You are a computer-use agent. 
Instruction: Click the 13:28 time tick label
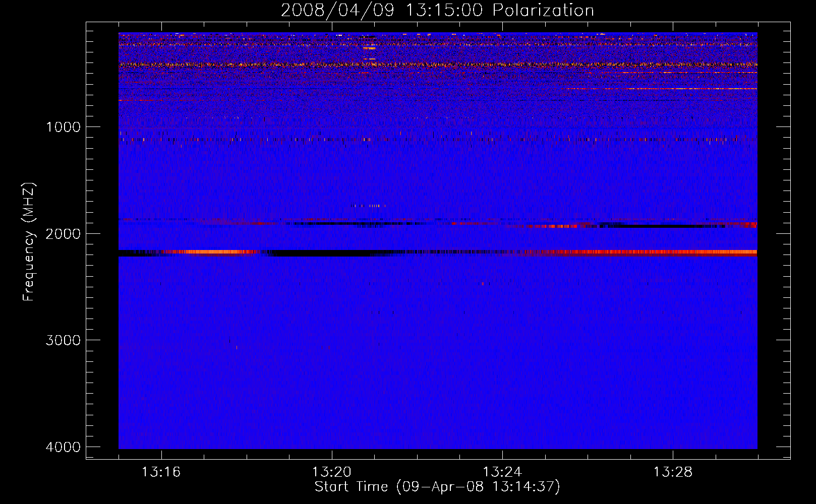pos(673,472)
